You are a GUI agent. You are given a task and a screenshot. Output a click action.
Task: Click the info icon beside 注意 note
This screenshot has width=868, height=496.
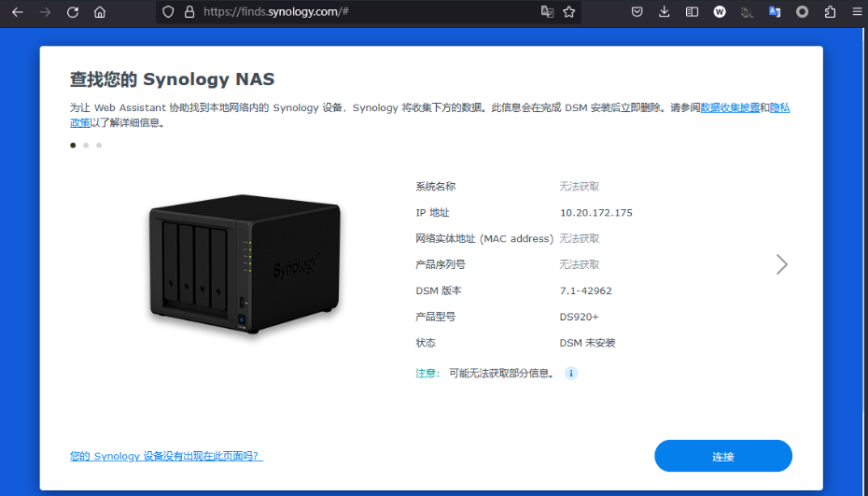[571, 373]
